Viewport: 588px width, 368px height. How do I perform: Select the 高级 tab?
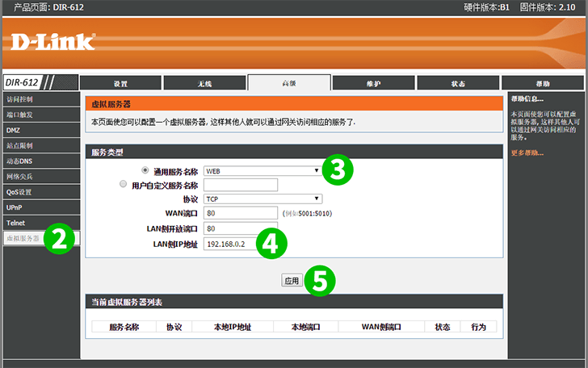tap(289, 83)
